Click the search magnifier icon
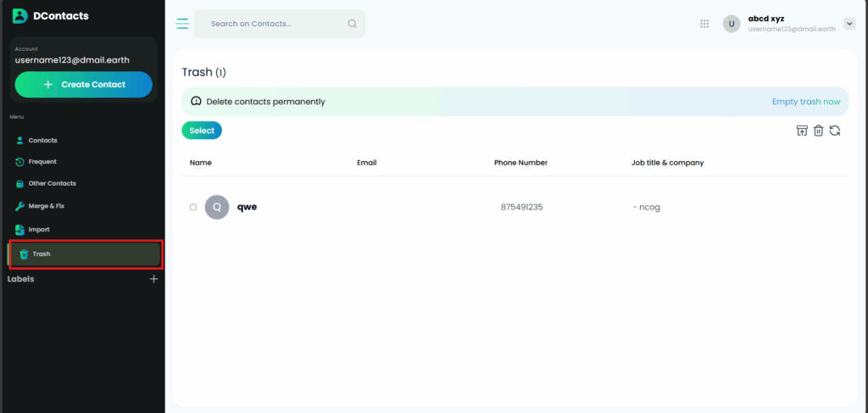868x413 pixels. pos(353,24)
